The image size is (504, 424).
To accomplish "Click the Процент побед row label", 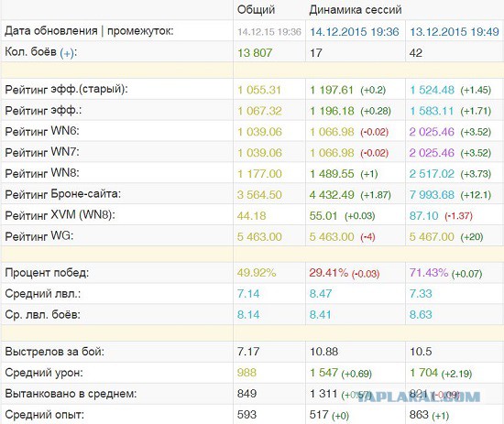I will 47,273.
